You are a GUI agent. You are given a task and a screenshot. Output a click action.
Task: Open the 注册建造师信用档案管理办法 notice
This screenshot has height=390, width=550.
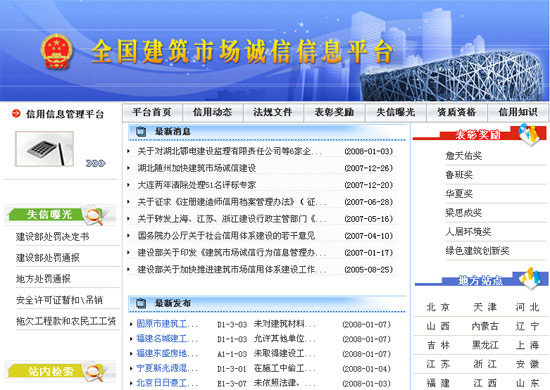[232, 202]
